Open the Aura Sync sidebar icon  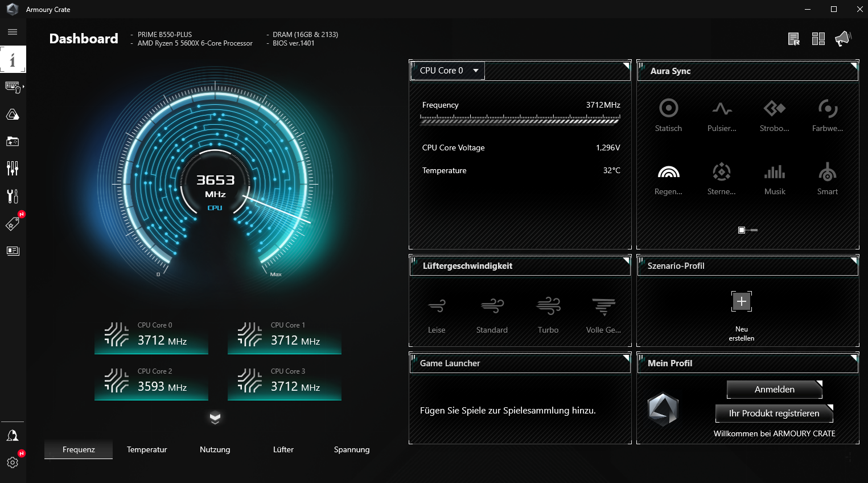pos(13,114)
